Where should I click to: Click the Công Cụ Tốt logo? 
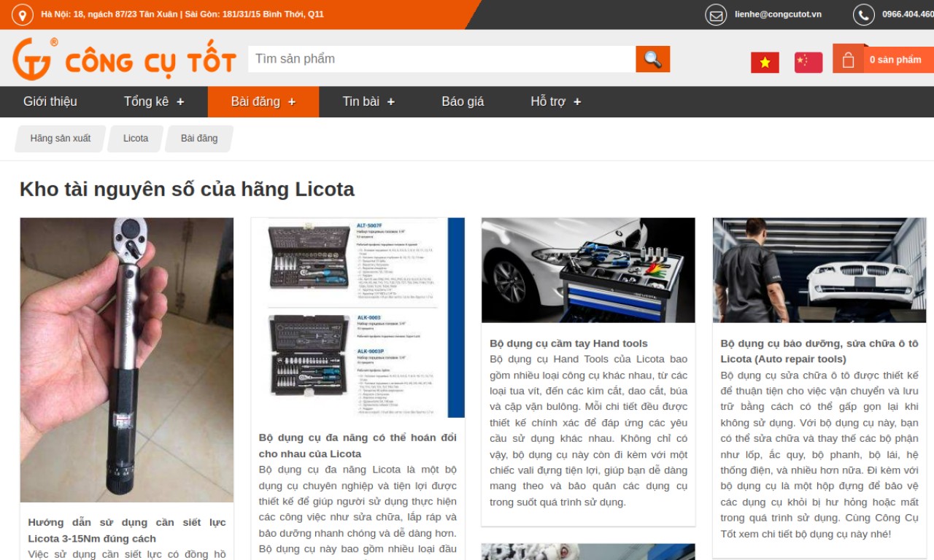point(124,59)
